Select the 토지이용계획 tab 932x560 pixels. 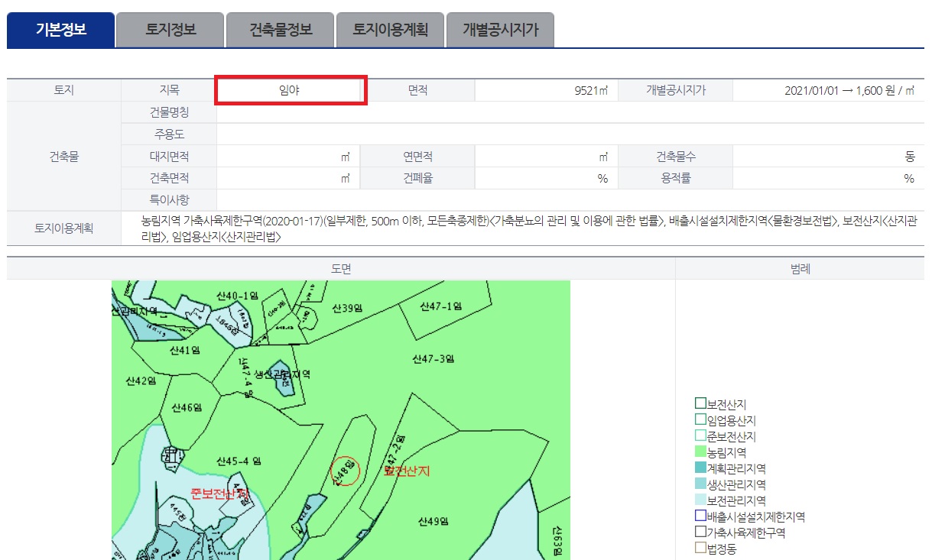[x=389, y=29]
